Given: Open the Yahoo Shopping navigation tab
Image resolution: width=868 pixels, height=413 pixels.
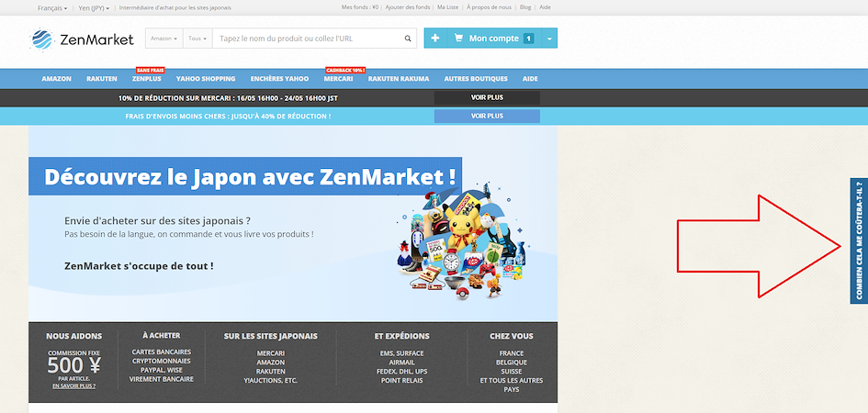Looking at the screenshot, I should 206,79.
